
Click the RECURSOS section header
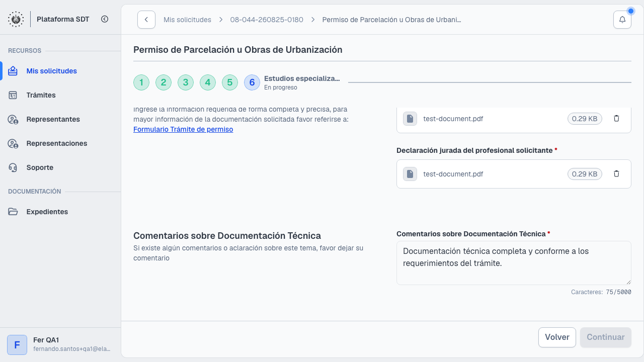pyautogui.click(x=25, y=51)
